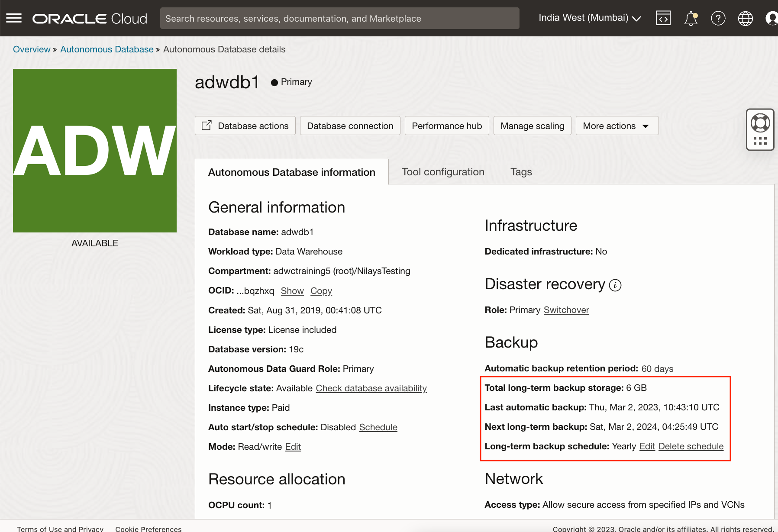
Task: Click the 'Resource allocation' heading
Action: tap(277, 479)
